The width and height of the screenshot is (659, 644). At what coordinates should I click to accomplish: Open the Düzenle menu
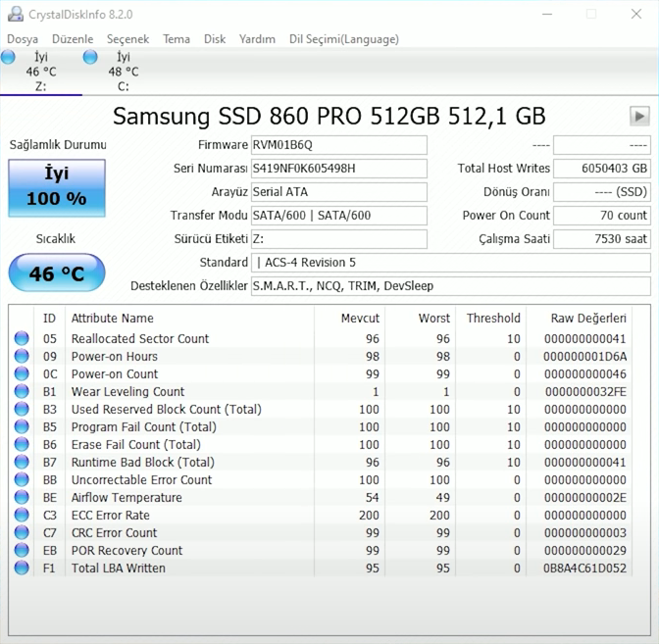tap(73, 39)
